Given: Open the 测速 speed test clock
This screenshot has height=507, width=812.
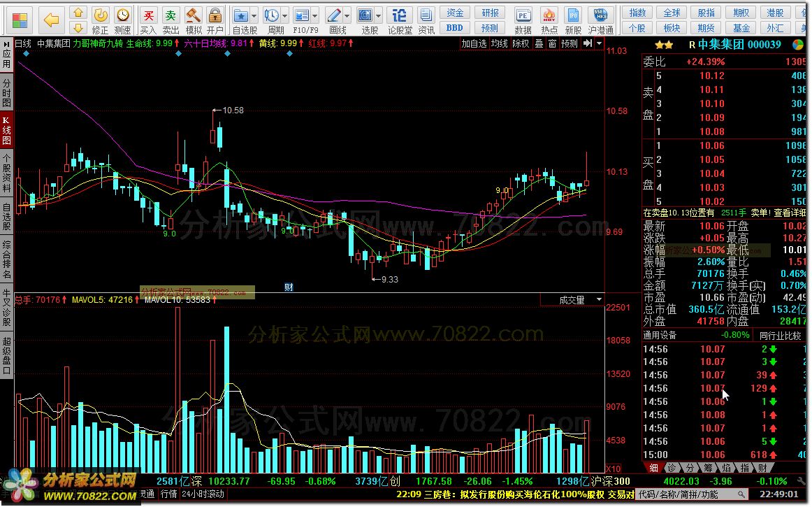Looking at the screenshot, I should click(x=123, y=20).
